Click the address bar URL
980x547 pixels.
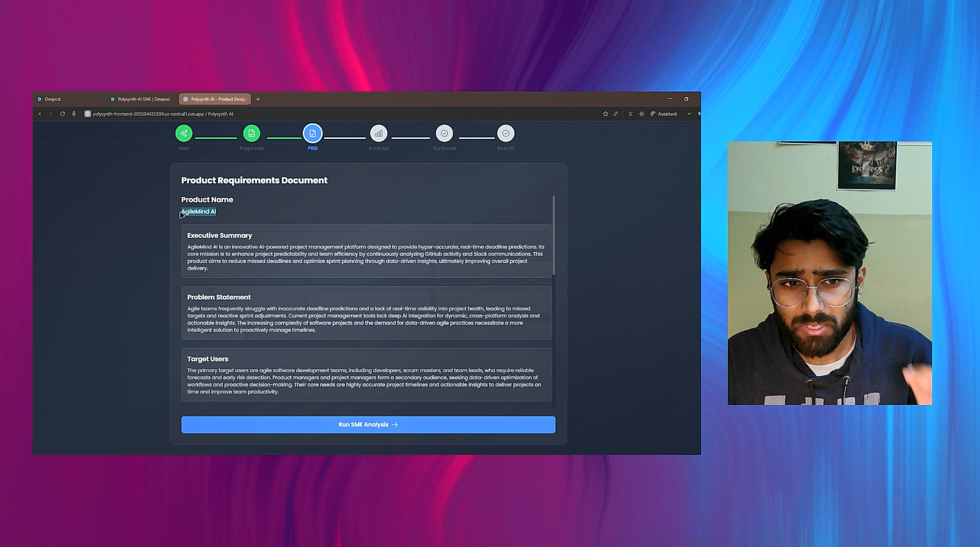tap(163, 114)
